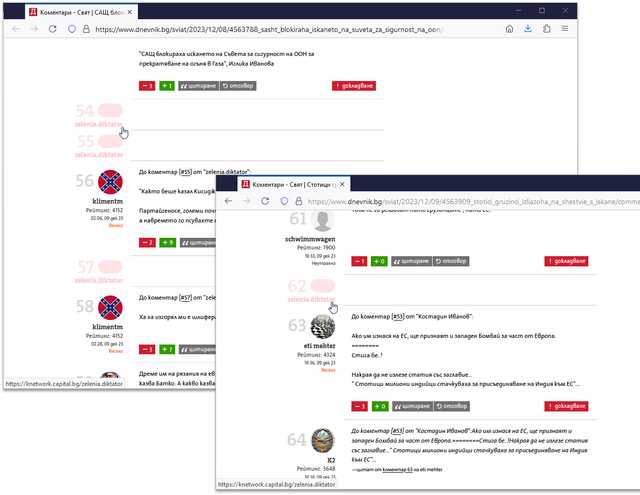Open zelenia.diktator link under comment 55
The height and width of the screenshot is (495, 640).
click(x=99, y=155)
